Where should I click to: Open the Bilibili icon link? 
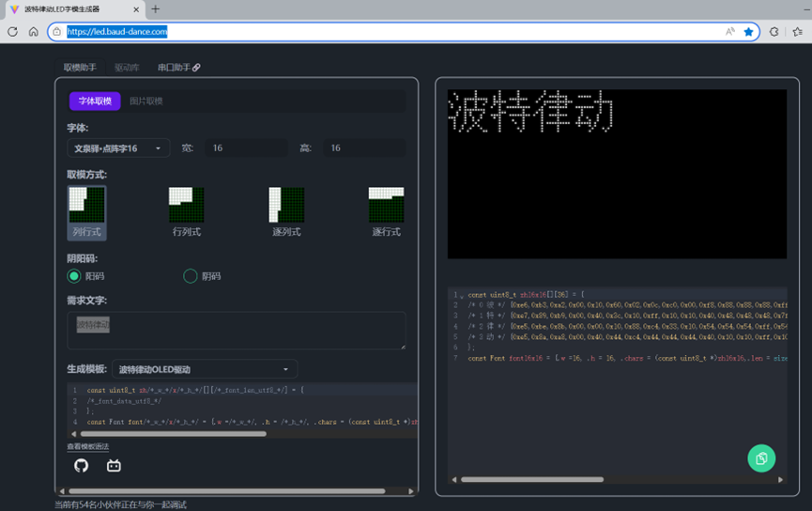point(114,465)
